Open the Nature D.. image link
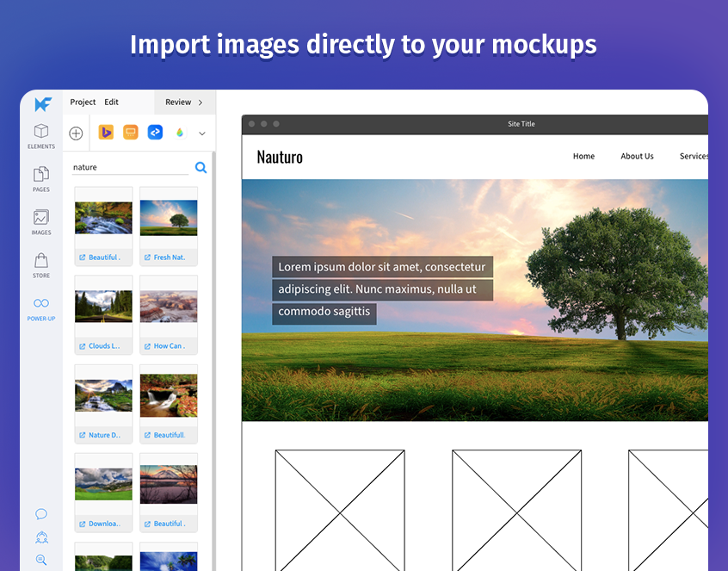 104,435
